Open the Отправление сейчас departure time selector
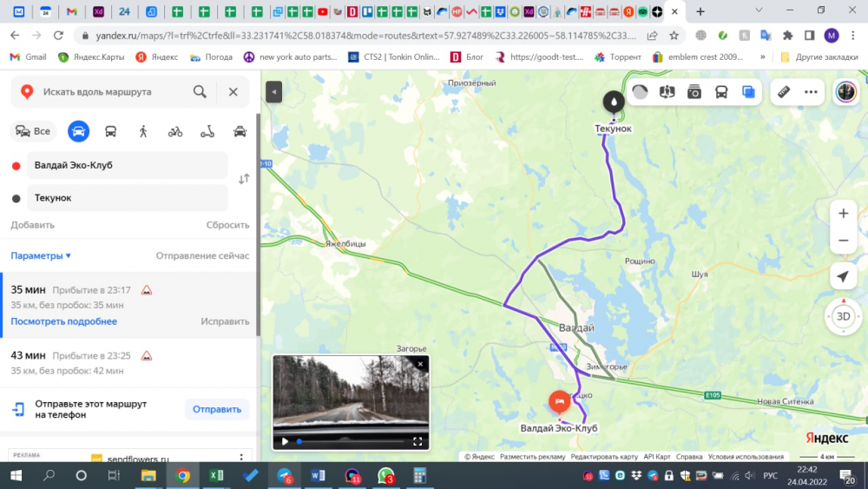Viewport: 868px width, 489px height. [x=202, y=256]
